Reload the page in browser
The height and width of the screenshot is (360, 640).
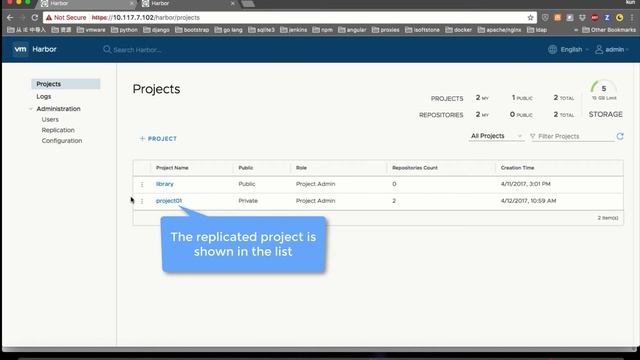click(35, 18)
